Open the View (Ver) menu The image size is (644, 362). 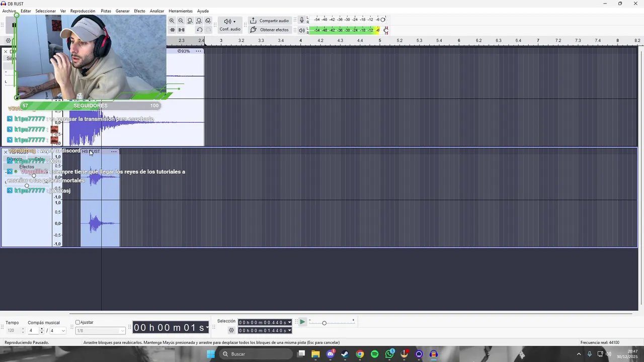(63, 11)
